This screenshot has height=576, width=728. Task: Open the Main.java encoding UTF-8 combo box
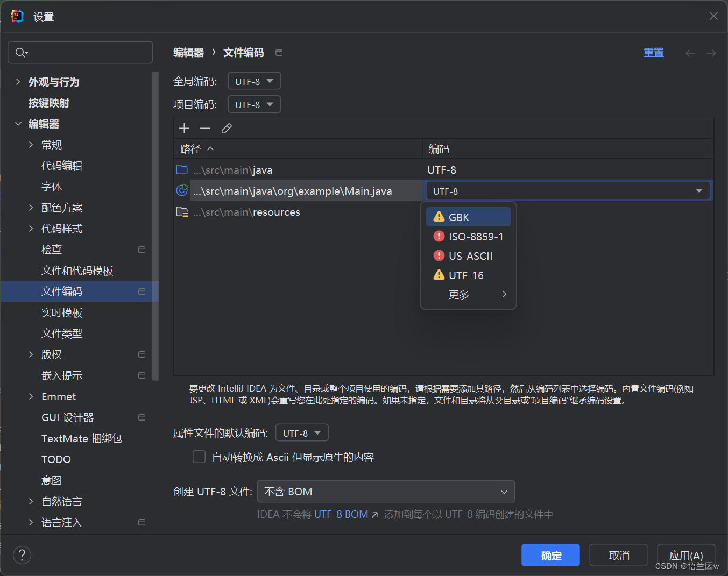point(568,191)
